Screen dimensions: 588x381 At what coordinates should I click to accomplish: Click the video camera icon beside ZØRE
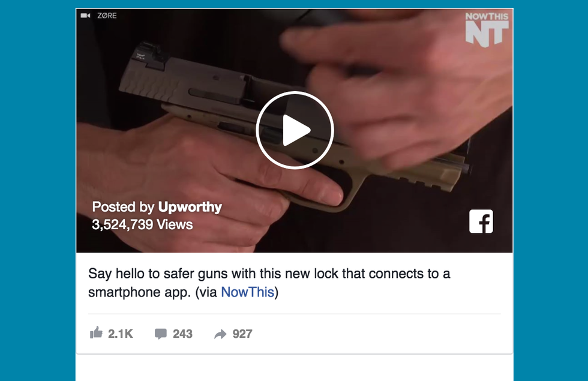coord(85,16)
